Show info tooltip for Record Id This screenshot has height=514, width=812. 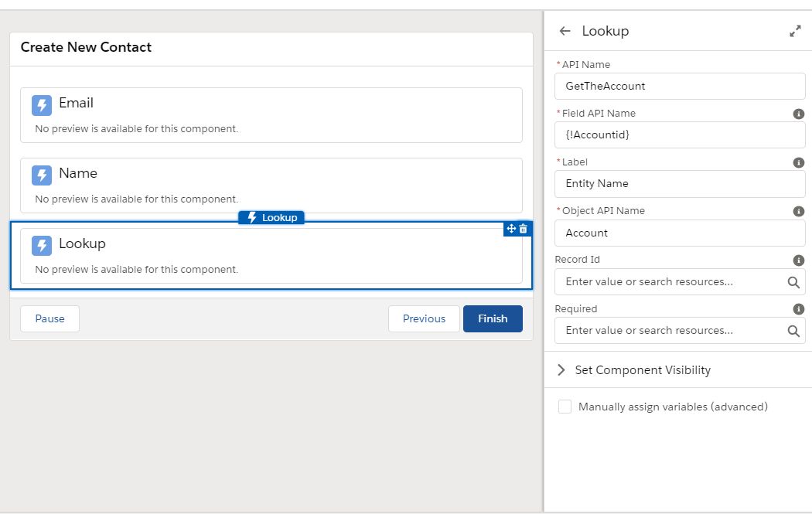click(x=799, y=260)
